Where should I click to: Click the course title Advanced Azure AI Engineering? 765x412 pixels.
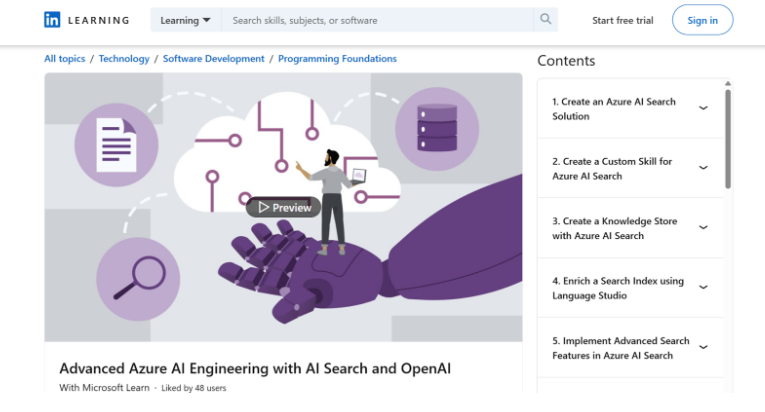pyautogui.click(x=255, y=368)
